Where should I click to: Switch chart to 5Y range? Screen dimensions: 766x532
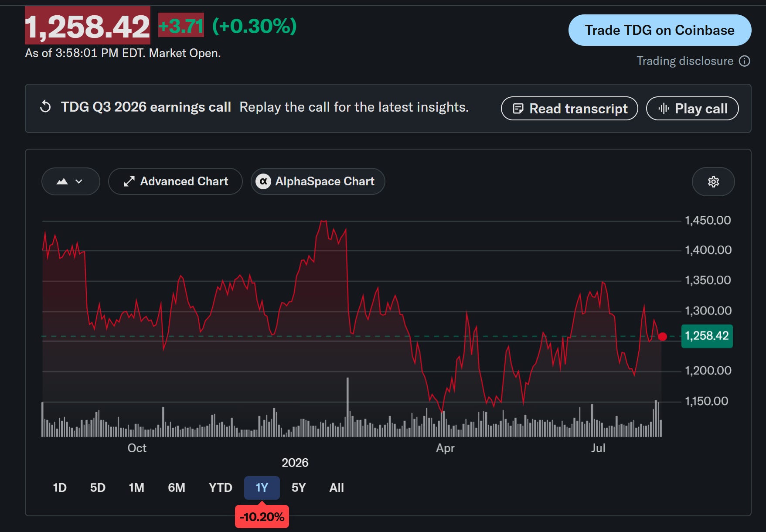(x=299, y=488)
